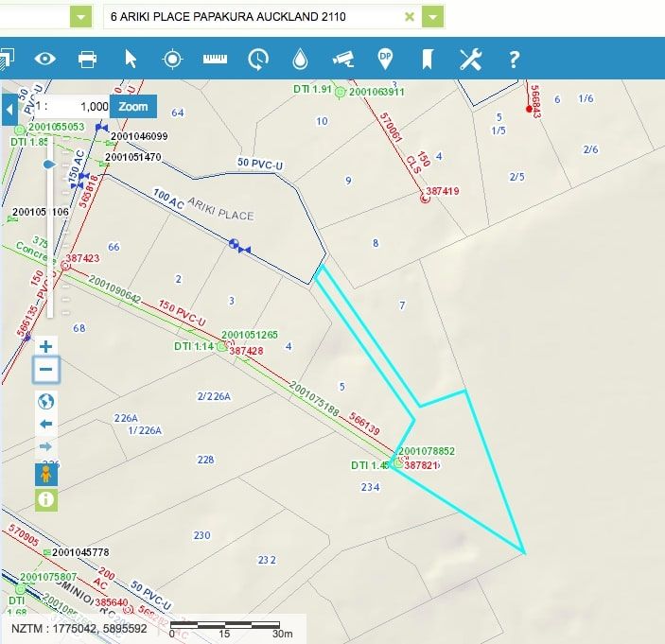Viewport: 665px width, 644px height.
Task: Expand the address search dropdown arrow
Action: [433, 17]
